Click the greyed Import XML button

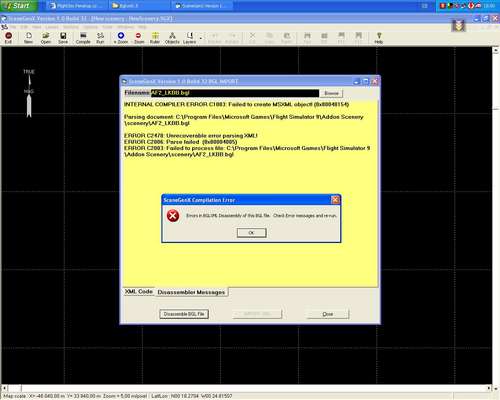click(257, 314)
